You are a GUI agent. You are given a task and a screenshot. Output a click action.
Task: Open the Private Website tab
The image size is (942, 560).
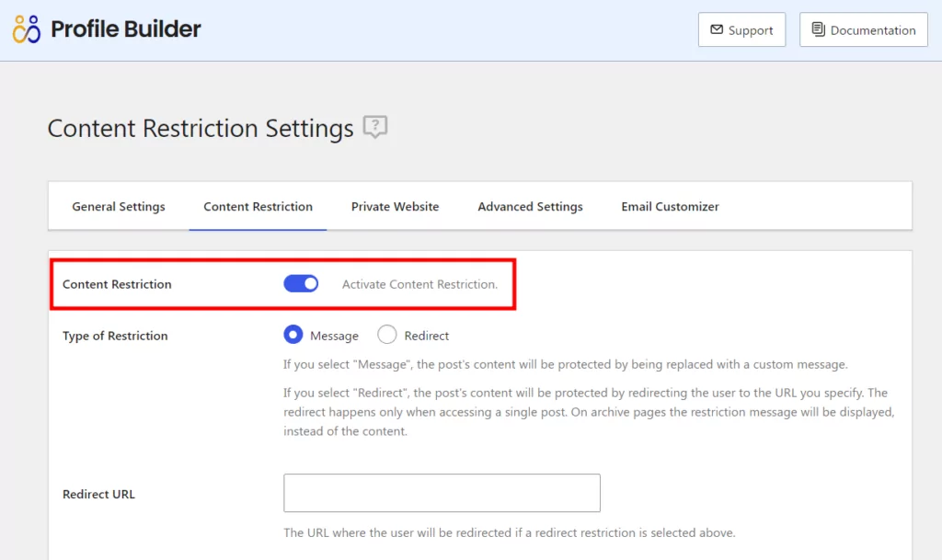tap(395, 207)
